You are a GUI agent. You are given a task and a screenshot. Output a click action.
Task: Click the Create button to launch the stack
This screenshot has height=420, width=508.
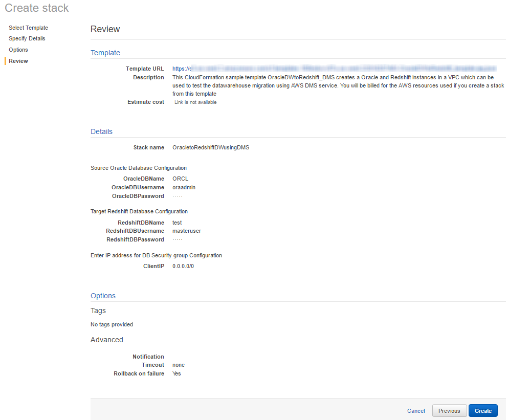point(482,410)
